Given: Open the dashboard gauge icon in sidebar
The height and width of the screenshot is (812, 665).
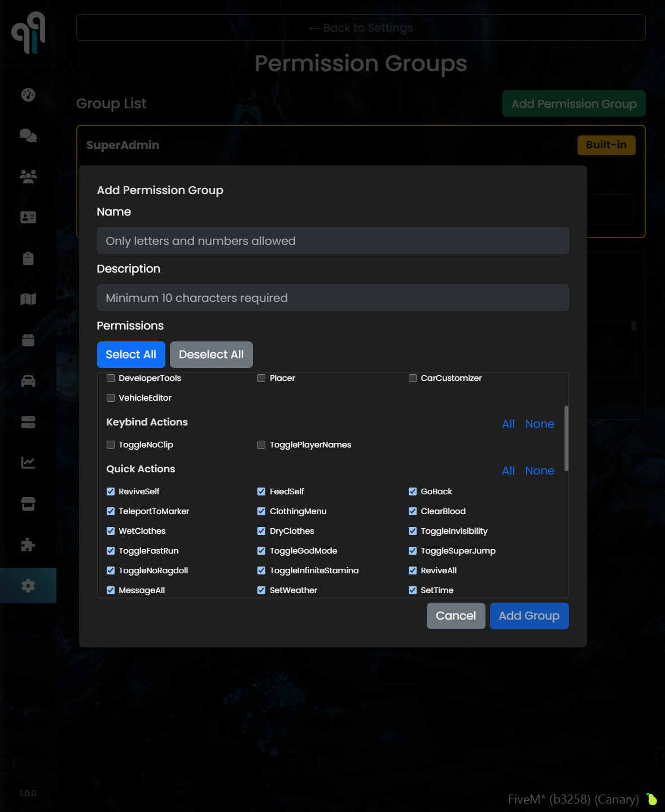Looking at the screenshot, I should pyautogui.click(x=28, y=95).
